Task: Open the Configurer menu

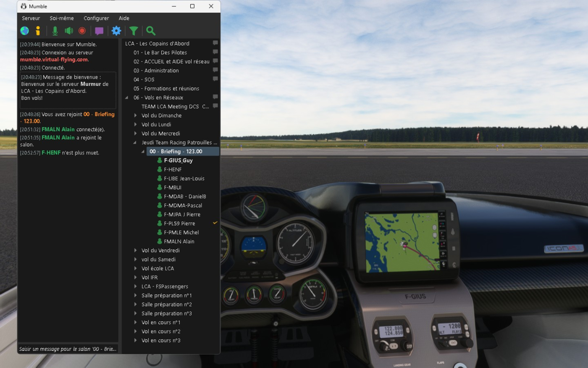Action: [96, 18]
